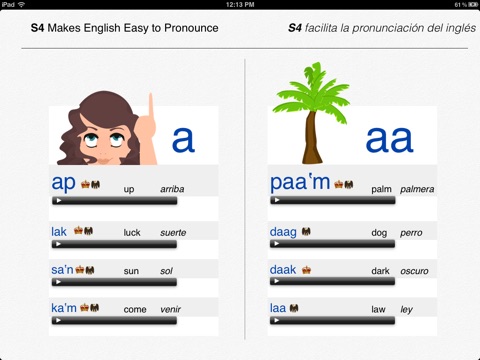Select the Spanish word 'arriba'
This screenshot has height=360, width=480.
[x=172, y=189]
